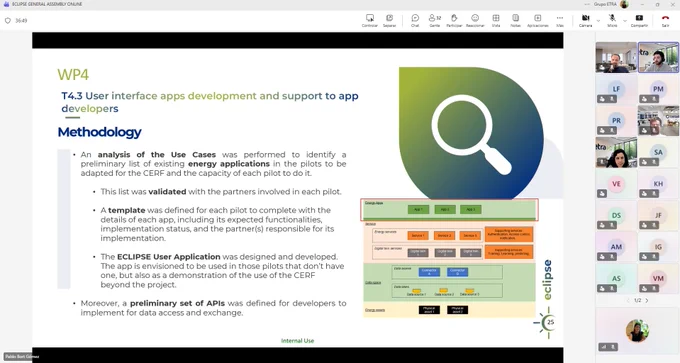The width and height of the screenshot is (680, 363).
Task: Click the camera-off icon on KH tile
Action: coord(644,193)
